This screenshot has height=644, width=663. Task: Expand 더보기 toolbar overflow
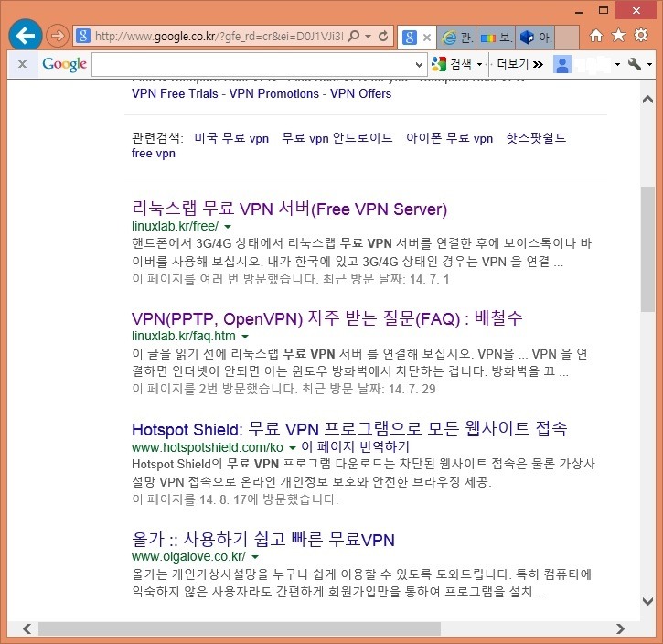520,64
